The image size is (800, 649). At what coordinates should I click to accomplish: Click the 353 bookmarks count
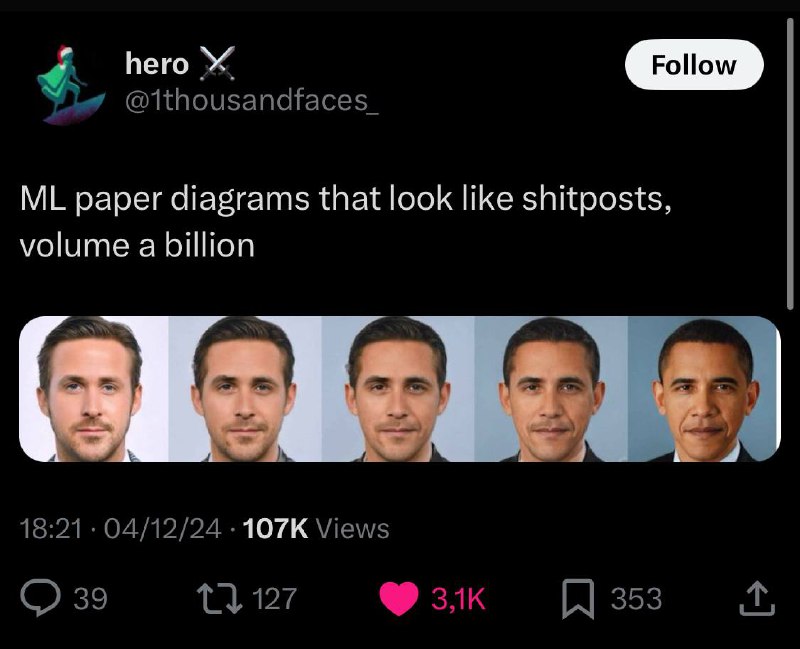coord(636,599)
